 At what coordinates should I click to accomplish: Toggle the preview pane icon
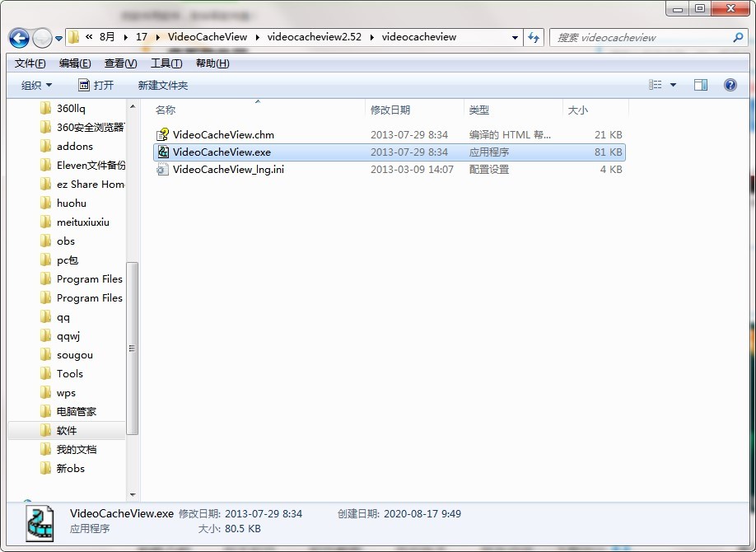[x=701, y=85]
